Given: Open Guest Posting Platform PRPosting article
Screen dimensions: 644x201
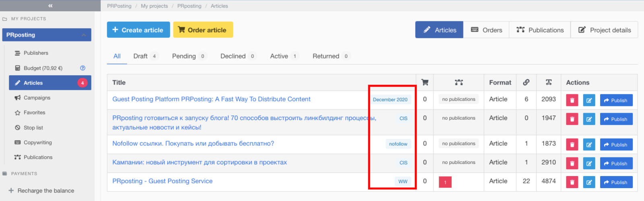Looking at the screenshot, I should [211, 99].
